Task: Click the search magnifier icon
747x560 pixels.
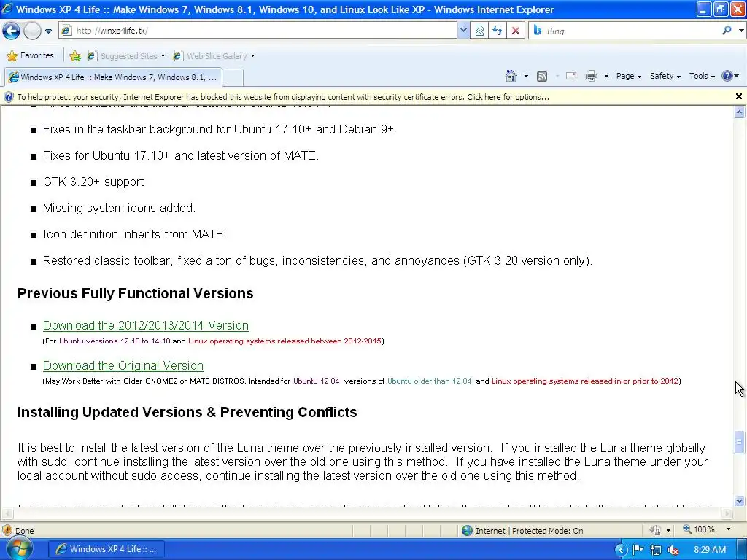Action: pos(727,31)
